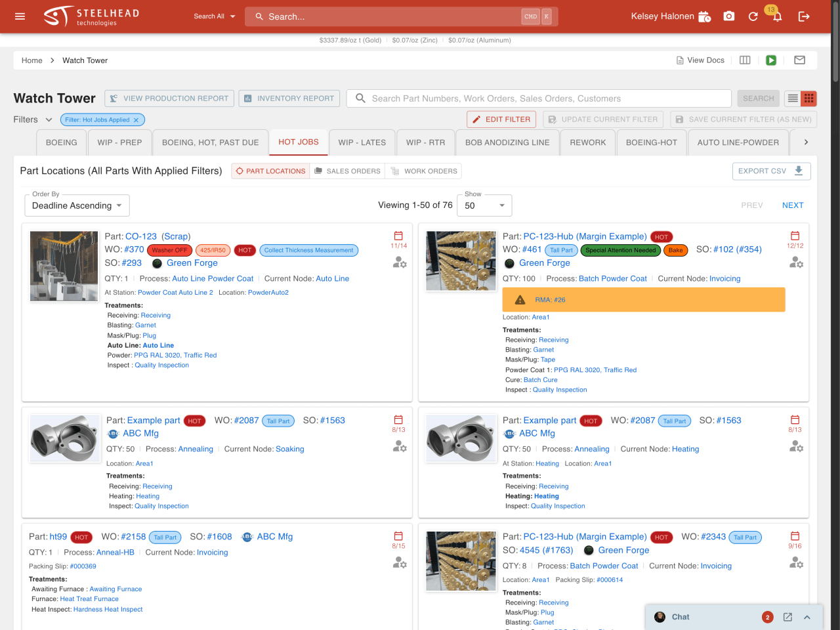Open the Order By dropdown
The height and width of the screenshot is (630, 840).
pos(77,205)
